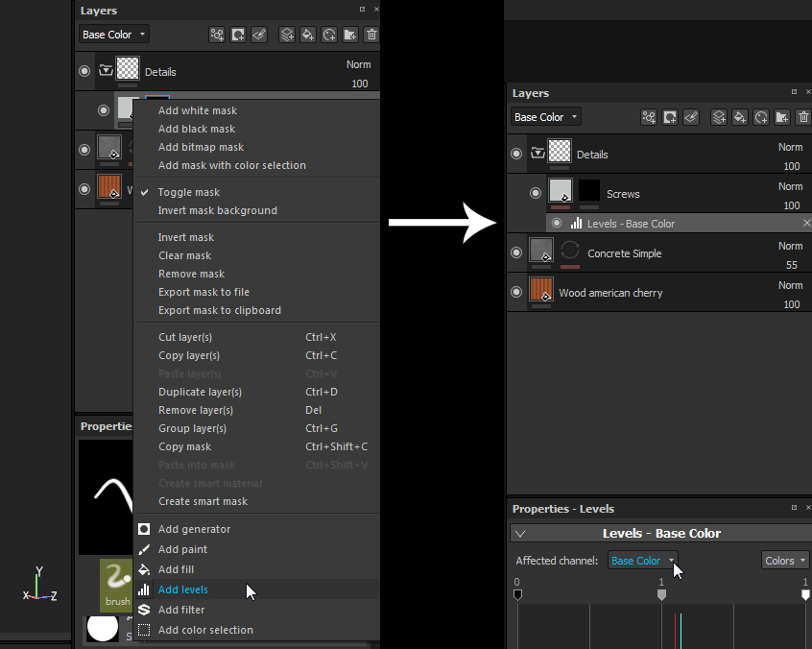Image resolution: width=812 pixels, height=649 pixels.
Task: Select Add generator in the context menu
Action: point(194,529)
